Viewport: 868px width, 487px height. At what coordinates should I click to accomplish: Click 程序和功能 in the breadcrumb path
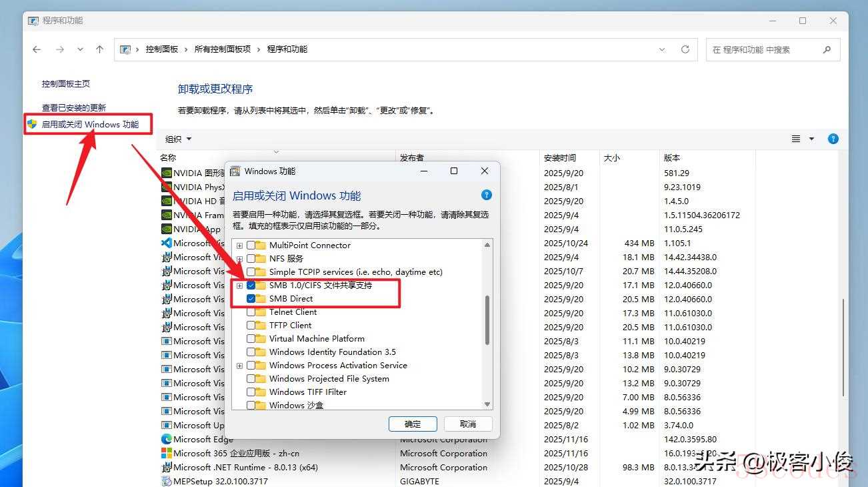287,49
